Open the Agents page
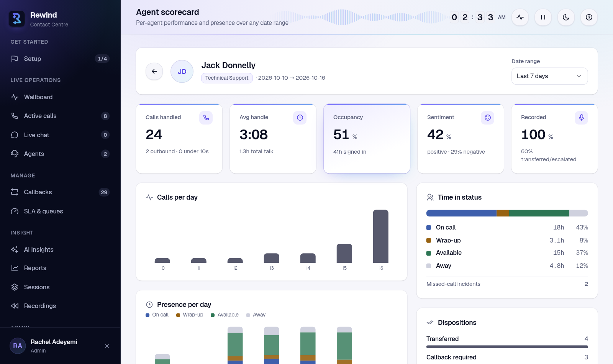The image size is (613, 364). [60, 154]
